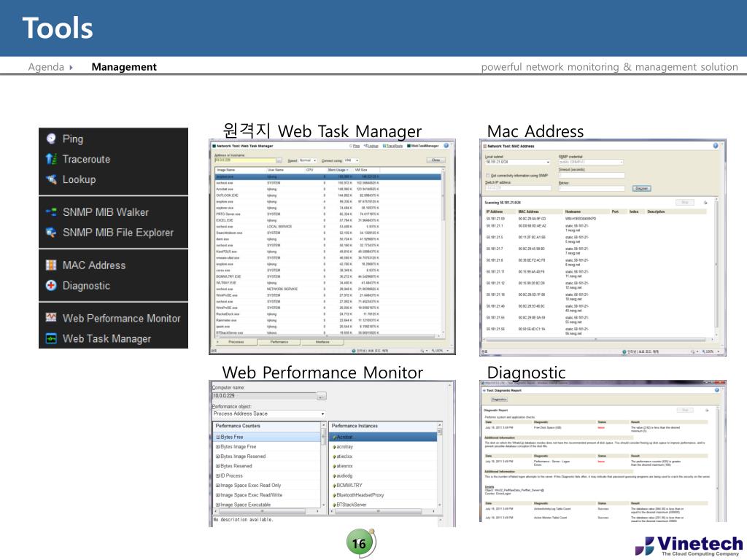Open Web Performance Monitor from the menu
The width and height of the screenshot is (747, 560).
click(x=122, y=318)
